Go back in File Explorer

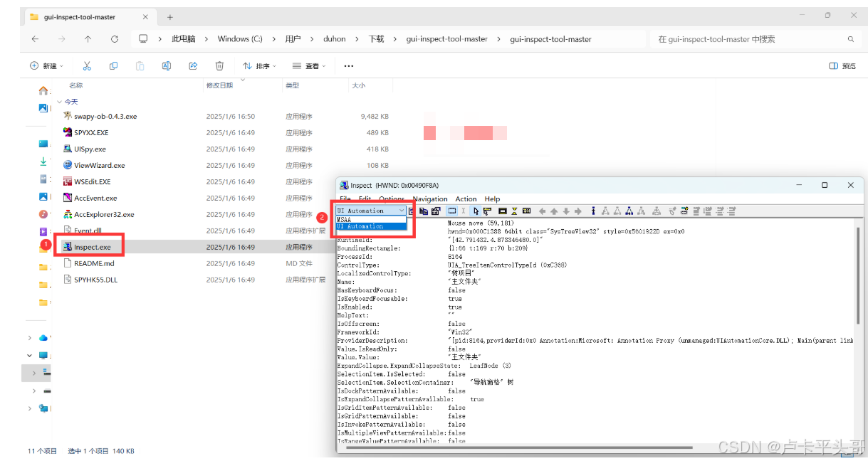click(35, 39)
